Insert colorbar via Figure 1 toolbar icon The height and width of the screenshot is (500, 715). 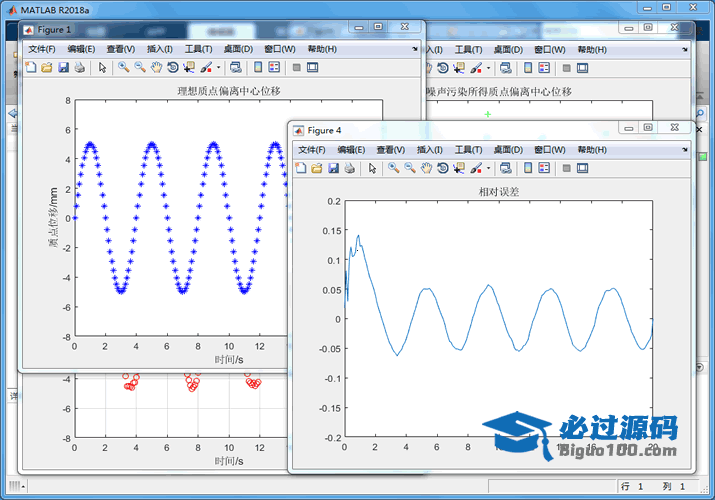pyautogui.click(x=258, y=67)
